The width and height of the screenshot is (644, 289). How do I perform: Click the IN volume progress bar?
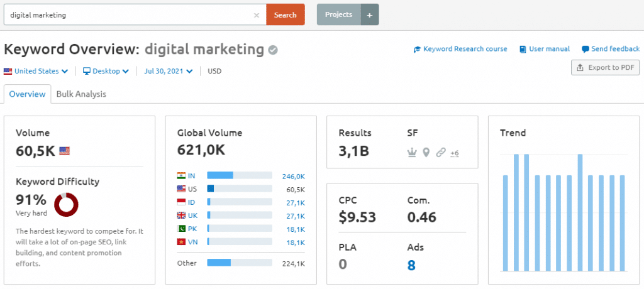240,175
